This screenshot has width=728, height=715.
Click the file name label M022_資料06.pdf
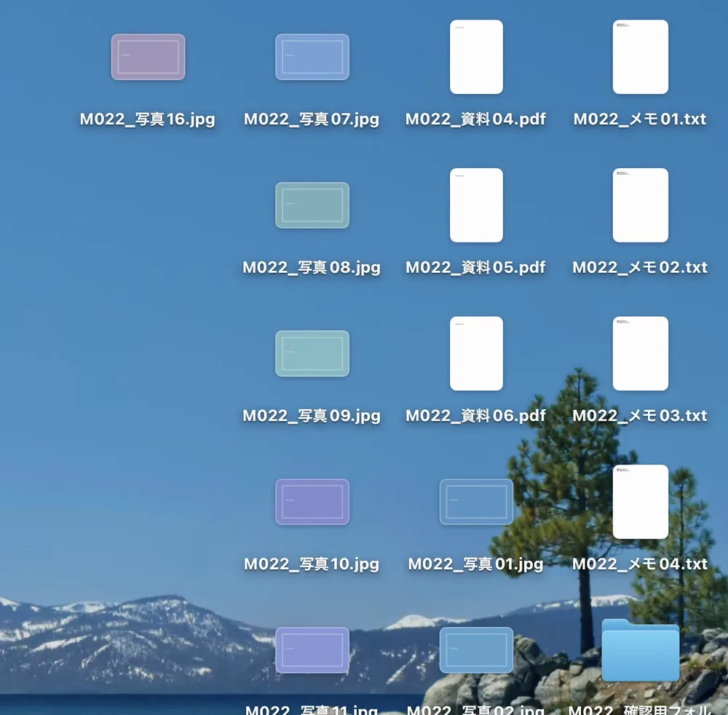click(475, 416)
